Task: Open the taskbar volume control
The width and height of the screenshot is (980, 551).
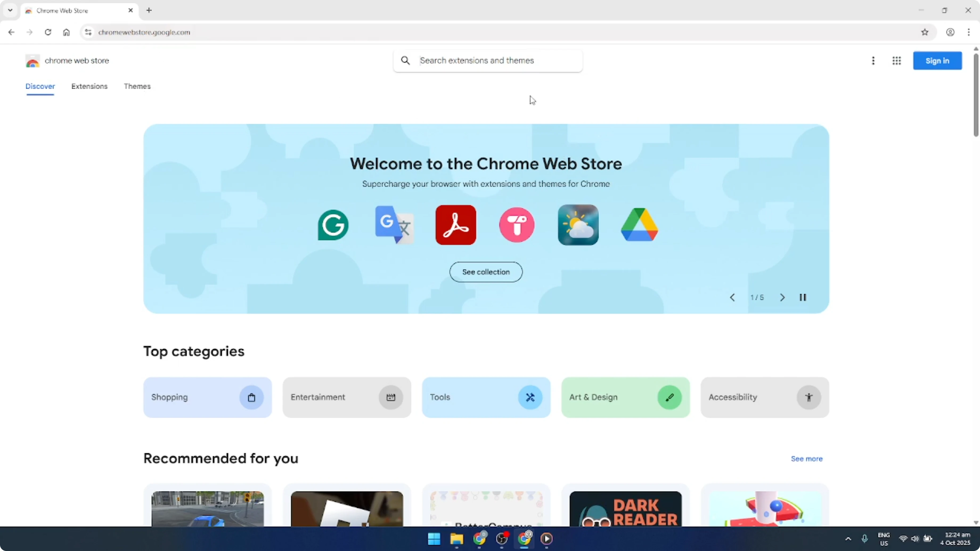Action: pyautogui.click(x=915, y=539)
